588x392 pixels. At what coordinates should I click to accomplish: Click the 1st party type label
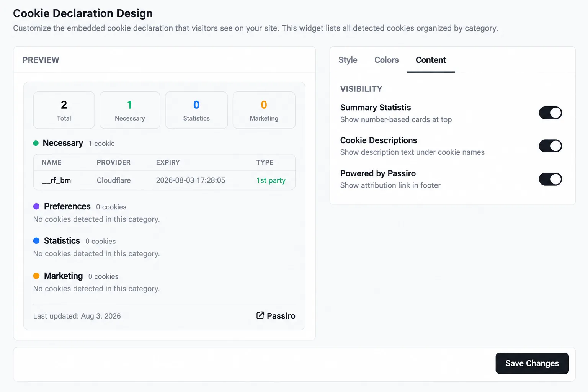271,180
